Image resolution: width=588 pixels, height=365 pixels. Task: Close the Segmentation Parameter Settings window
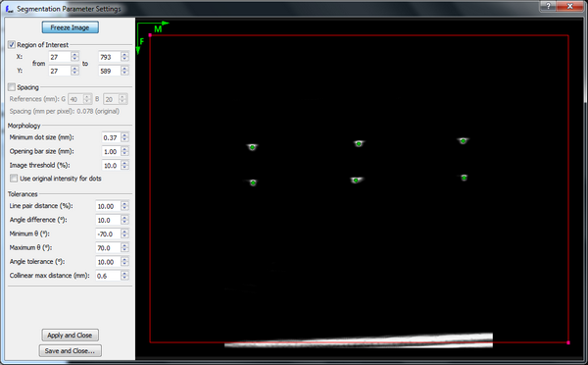570,6
